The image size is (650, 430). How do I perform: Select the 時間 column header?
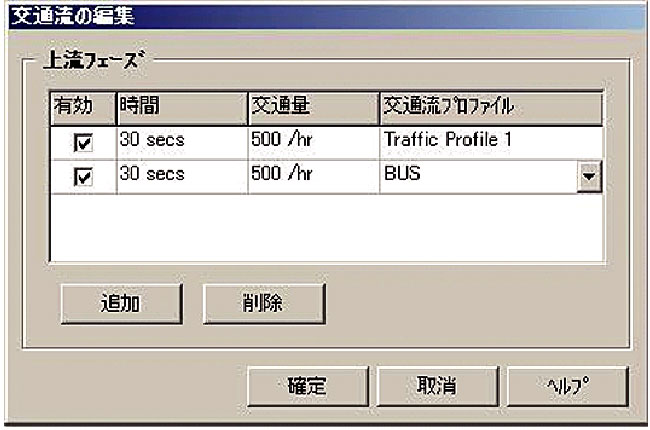pos(182,108)
